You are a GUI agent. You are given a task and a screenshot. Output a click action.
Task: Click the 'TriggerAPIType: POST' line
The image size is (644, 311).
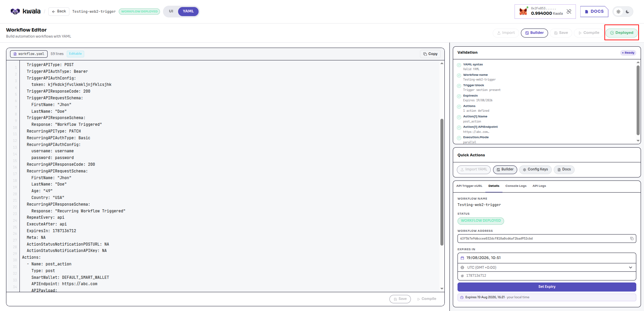coord(50,65)
